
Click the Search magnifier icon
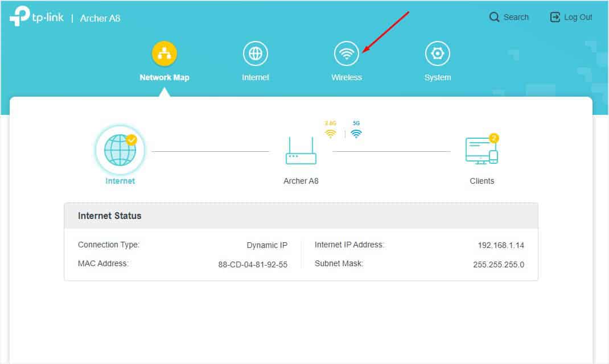tap(494, 17)
